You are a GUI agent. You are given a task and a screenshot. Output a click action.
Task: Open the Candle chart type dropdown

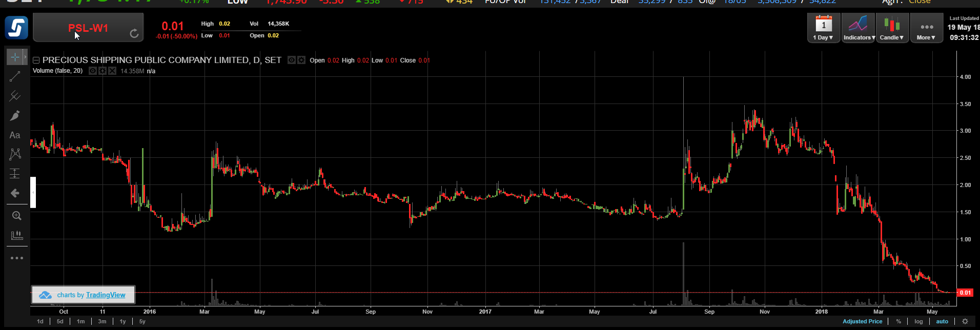click(892, 28)
